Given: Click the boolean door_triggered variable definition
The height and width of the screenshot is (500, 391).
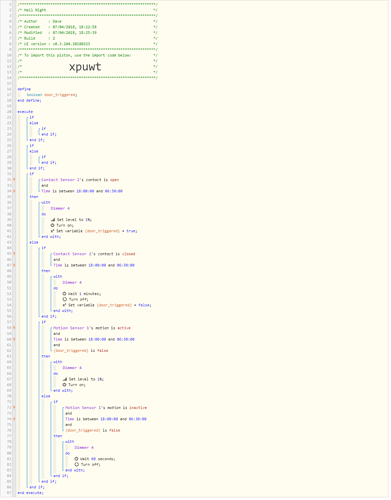Looking at the screenshot, I should tap(52, 95).
